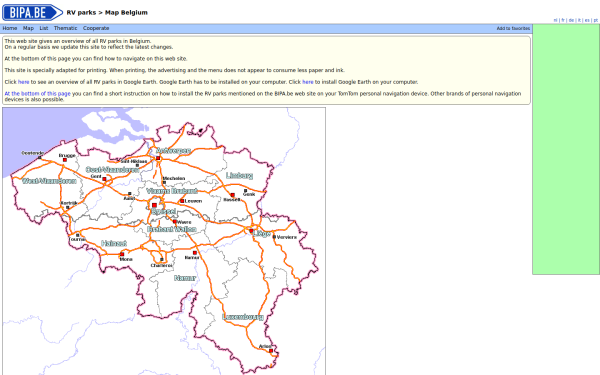The image size is (600, 375).
Task: Select the Antwerpen province label
Action: (173, 151)
